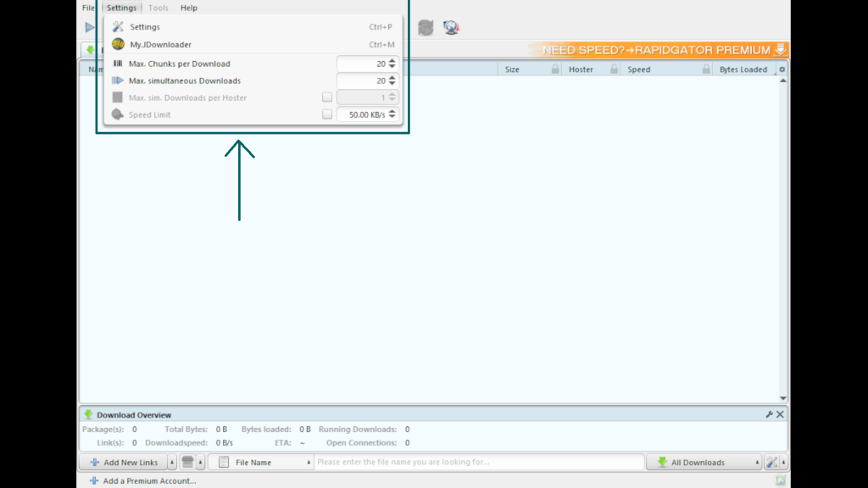This screenshot has width=868, height=488.
Task: Click Add a Premium Account link
Action: pyautogui.click(x=149, y=480)
